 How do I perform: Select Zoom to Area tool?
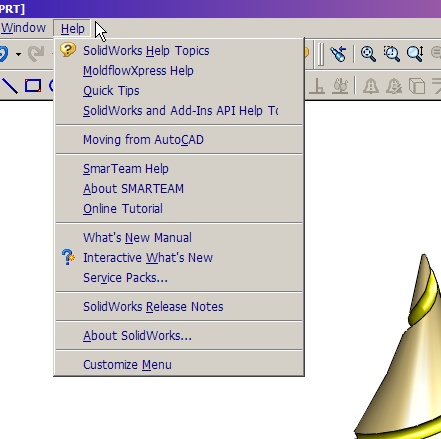[391, 54]
